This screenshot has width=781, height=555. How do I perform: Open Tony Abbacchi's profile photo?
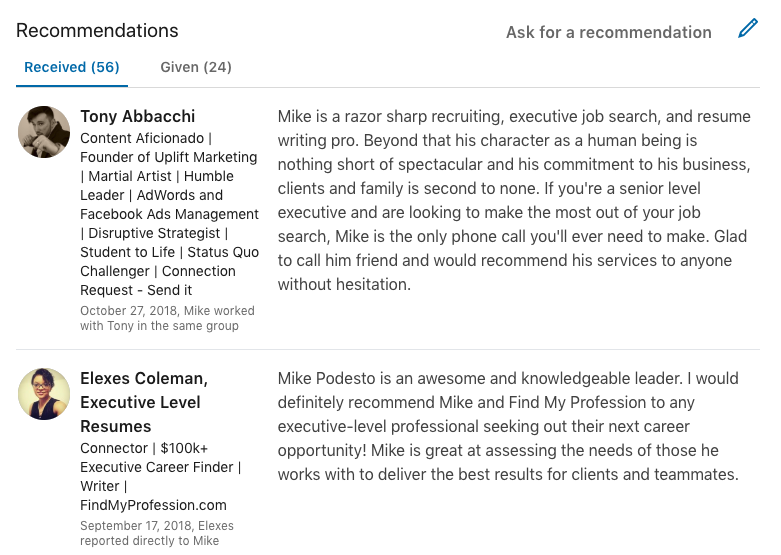(44, 132)
